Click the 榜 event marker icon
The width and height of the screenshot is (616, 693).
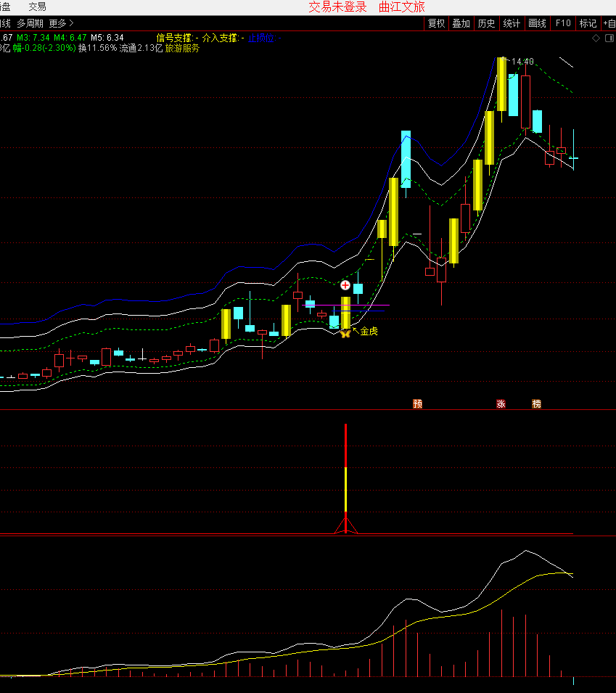point(536,404)
